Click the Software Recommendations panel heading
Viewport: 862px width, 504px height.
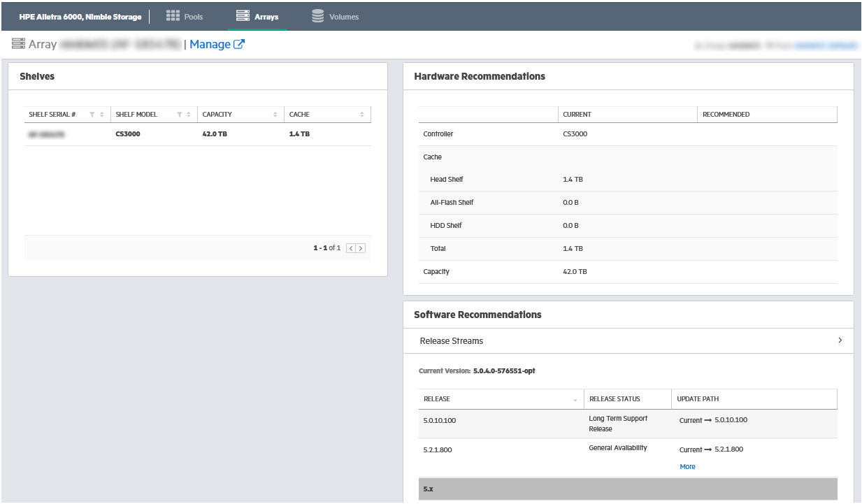pos(477,315)
